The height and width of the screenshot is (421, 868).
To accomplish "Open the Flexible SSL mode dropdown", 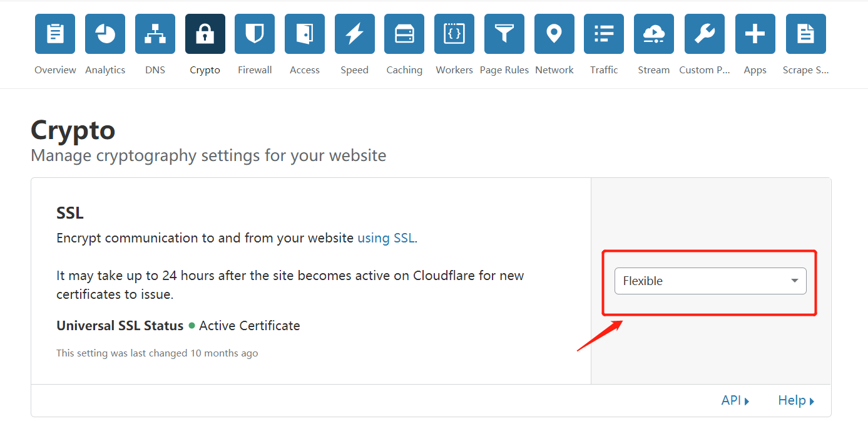I will [x=710, y=281].
